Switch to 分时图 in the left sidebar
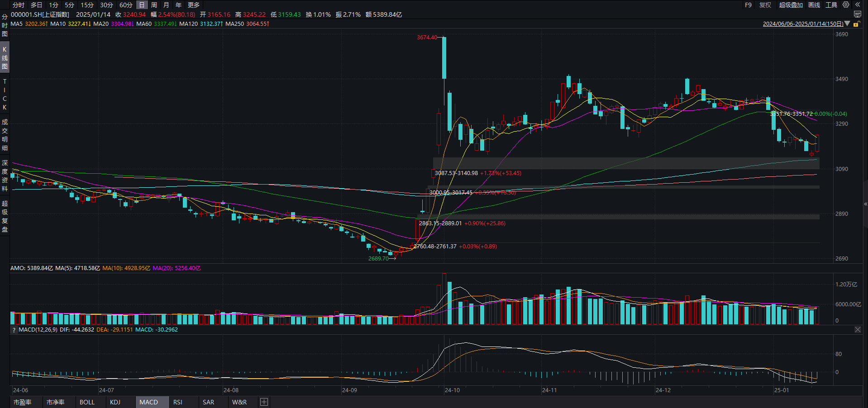The image size is (868, 408). (5, 25)
